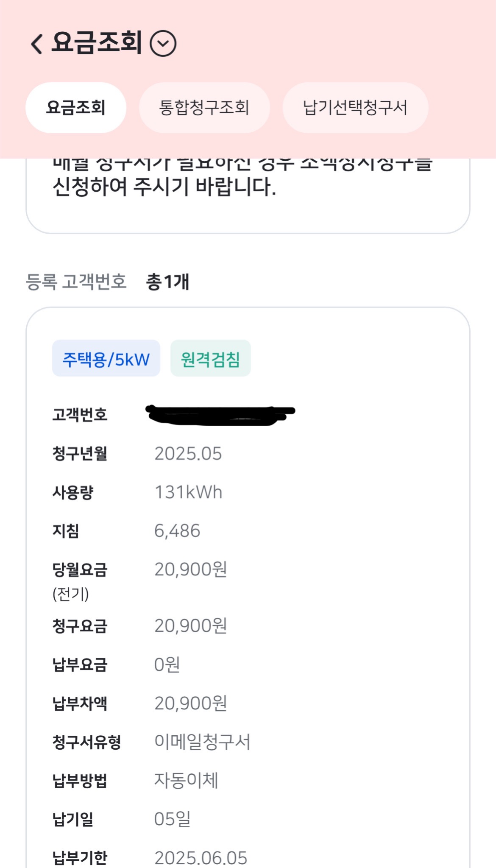
Task: Click the 납부기한 date 2025.06.05
Action: [201, 858]
